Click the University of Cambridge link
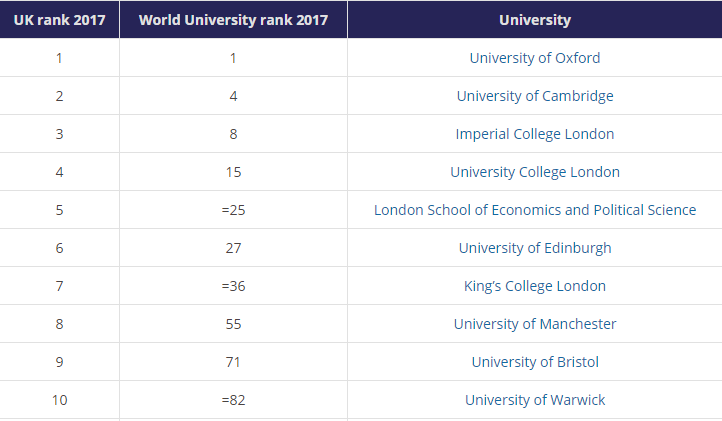 pyautogui.click(x=535, y=96)
